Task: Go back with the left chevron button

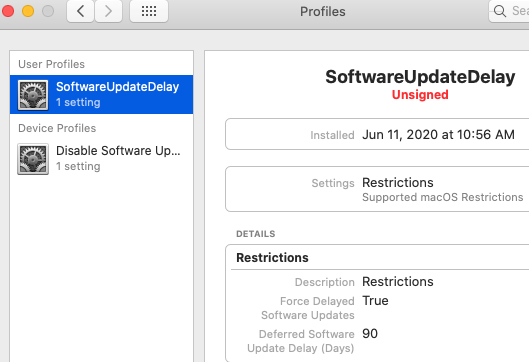Action: (80, 11)
